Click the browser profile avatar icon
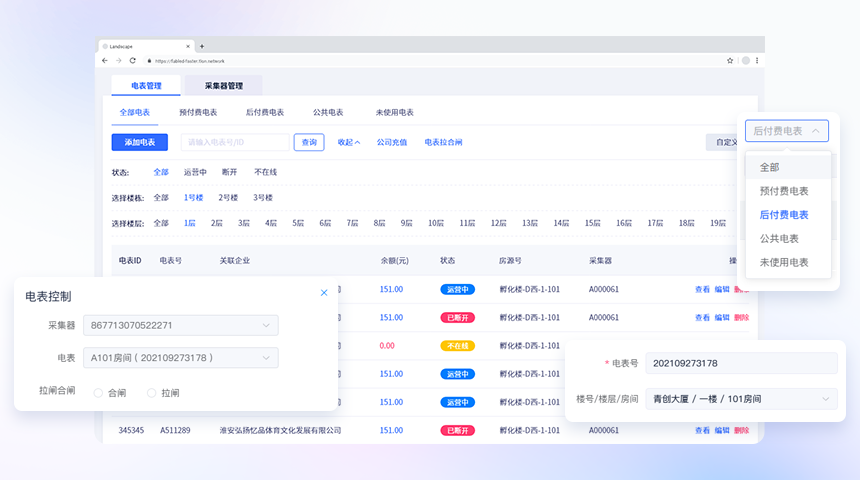860x480 pixels. 744,61
